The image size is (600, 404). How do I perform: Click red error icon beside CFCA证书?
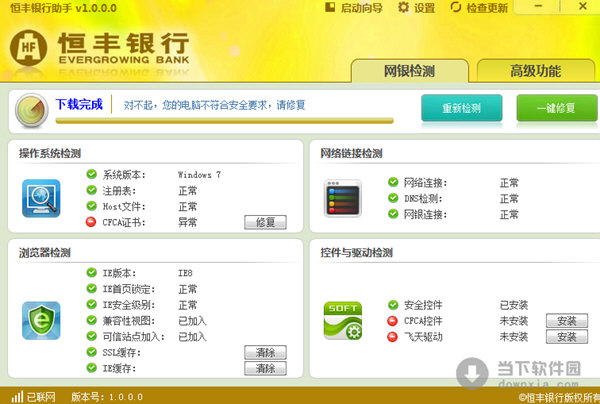click(91, 222)
